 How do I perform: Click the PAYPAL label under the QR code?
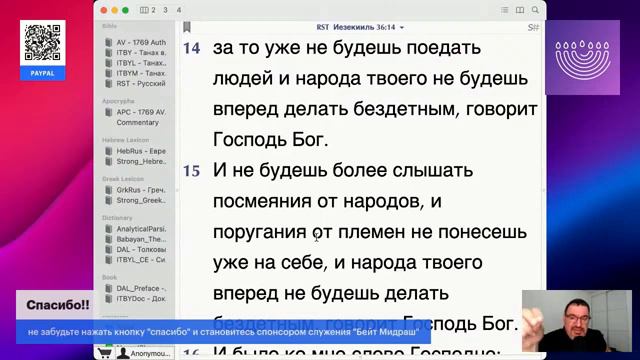click(x=42, y=73)
